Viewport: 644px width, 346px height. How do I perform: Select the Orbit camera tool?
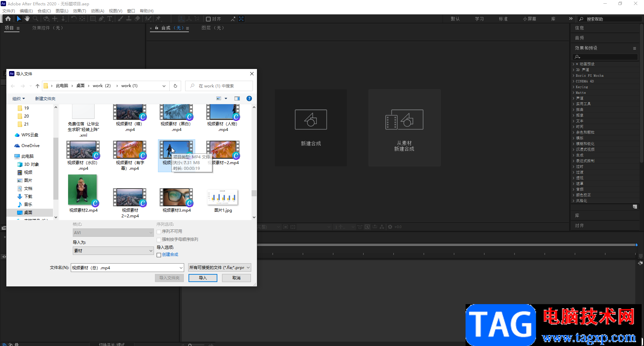point(46,19)
